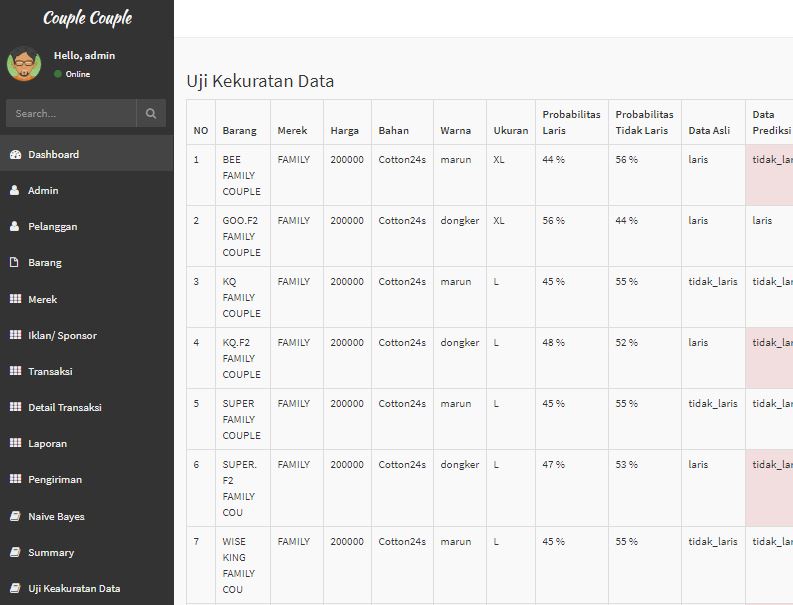Select the WISE KING FAMILY COU cell
This screenshot has width=793, height=605.
coord(243,565)
